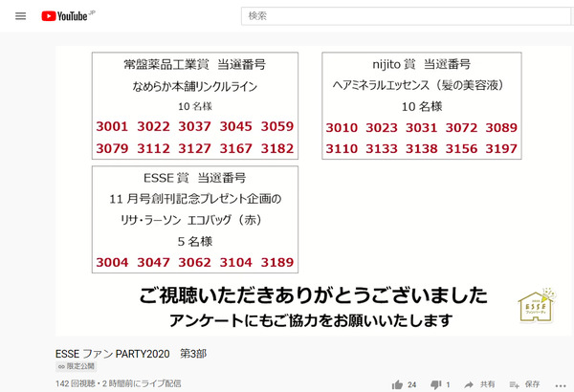Click winning number 3059
This screenshot has height=392, width=574.
[277, 126]
